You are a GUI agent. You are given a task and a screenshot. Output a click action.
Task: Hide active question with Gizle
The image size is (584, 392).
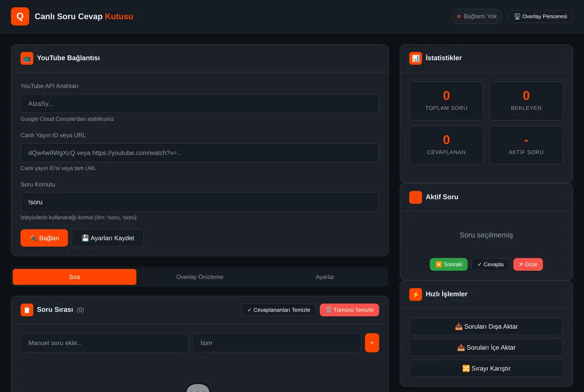point(528,265)
